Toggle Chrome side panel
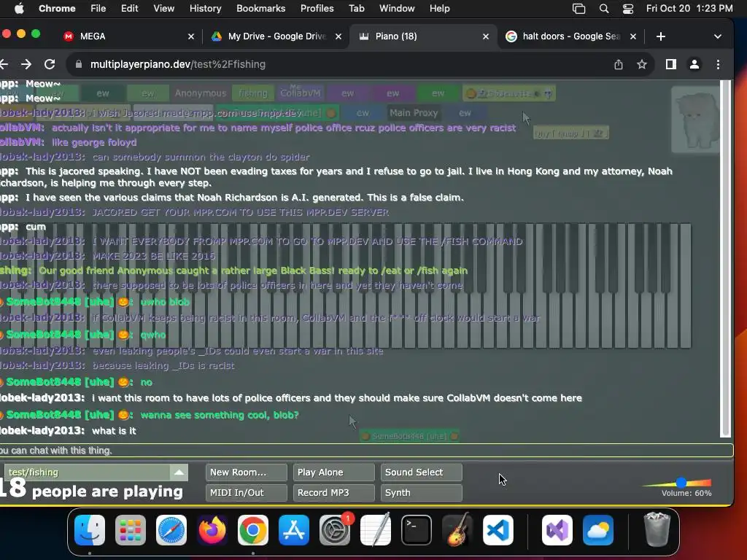 pyautogui.click(x=671, y=64)
